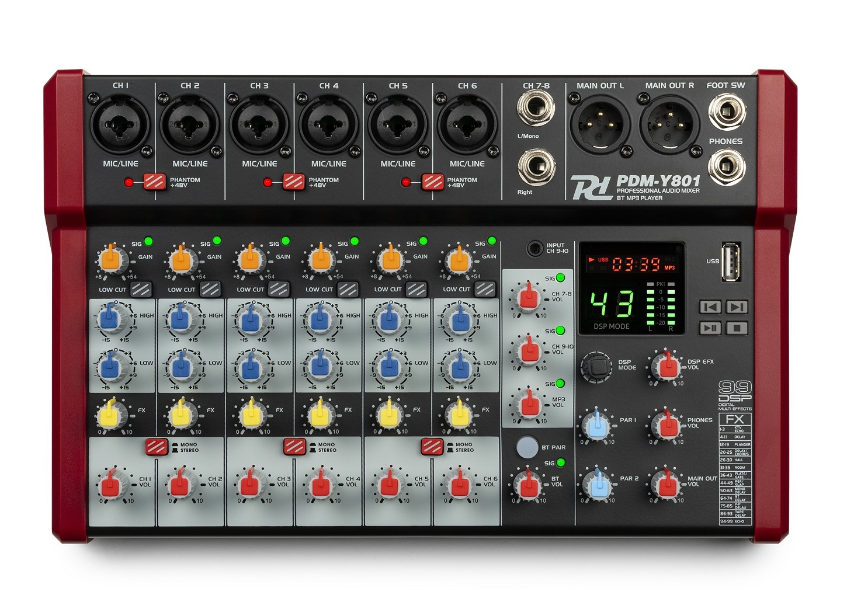This screenshot has height=616, width=847.
Task: Click the CH 1 orange GAIN knob
Action: coord(112,259)
